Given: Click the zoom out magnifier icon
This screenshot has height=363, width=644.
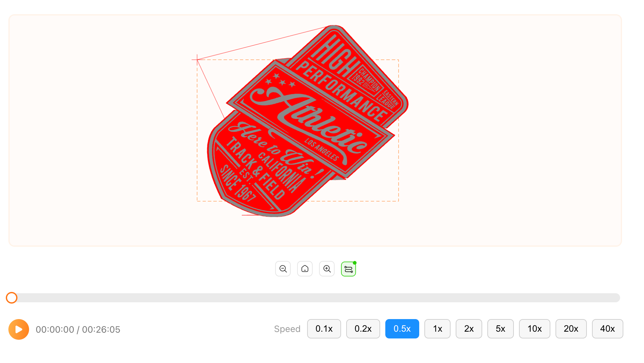Looking at the screenshot, I should tap(283, 269).
